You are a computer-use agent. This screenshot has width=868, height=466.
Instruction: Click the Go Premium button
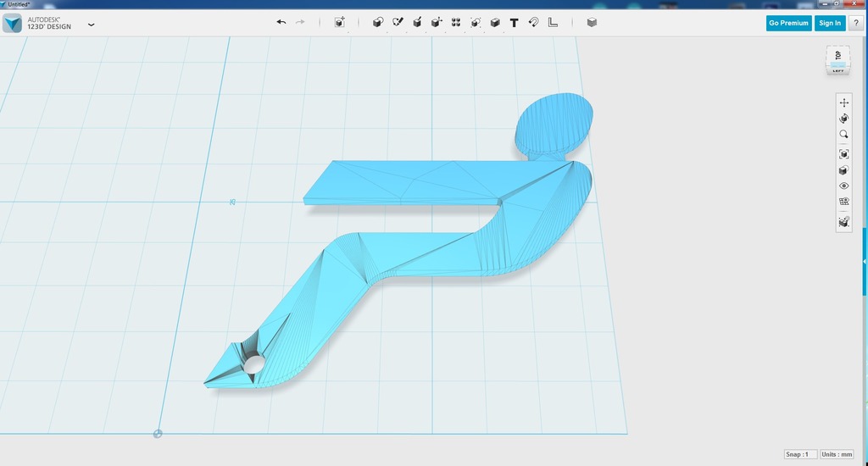point(788,23)
